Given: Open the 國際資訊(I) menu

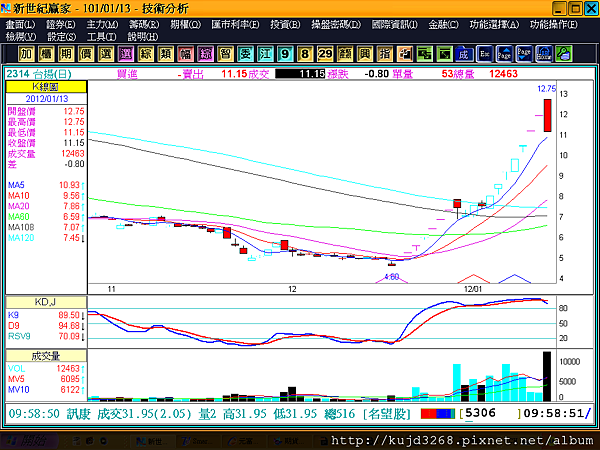Looking at the screenshot, I should point(395,24).
